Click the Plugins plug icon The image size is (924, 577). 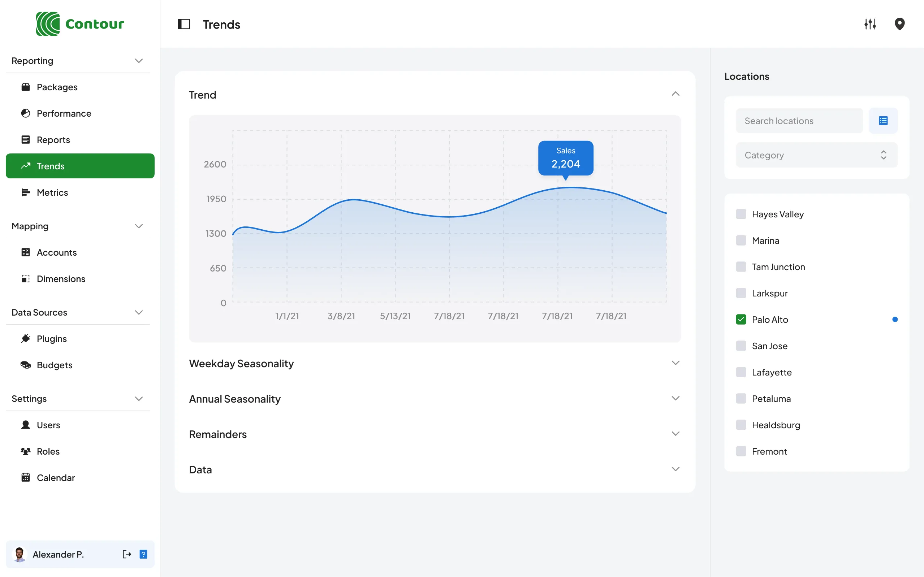click(26, 338)
